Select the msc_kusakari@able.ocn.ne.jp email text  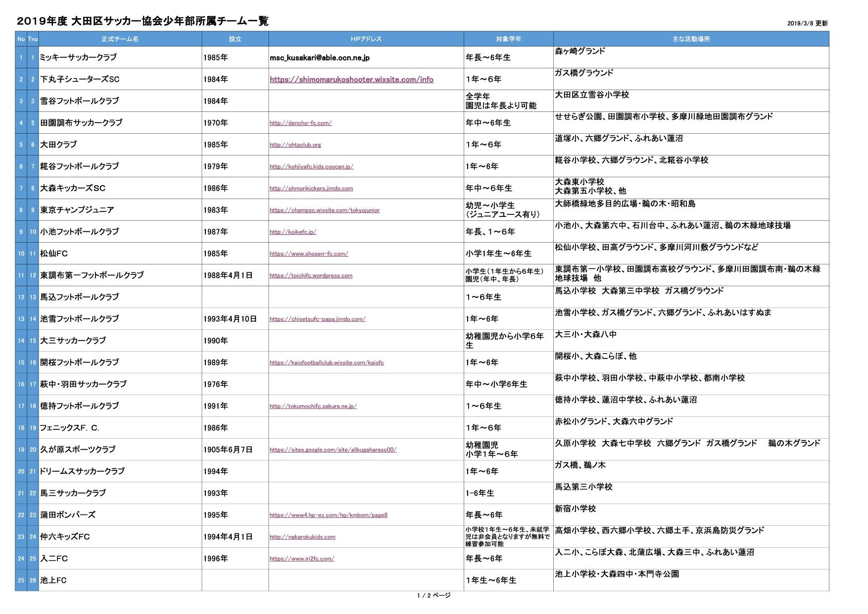click(x=320, y=58)
